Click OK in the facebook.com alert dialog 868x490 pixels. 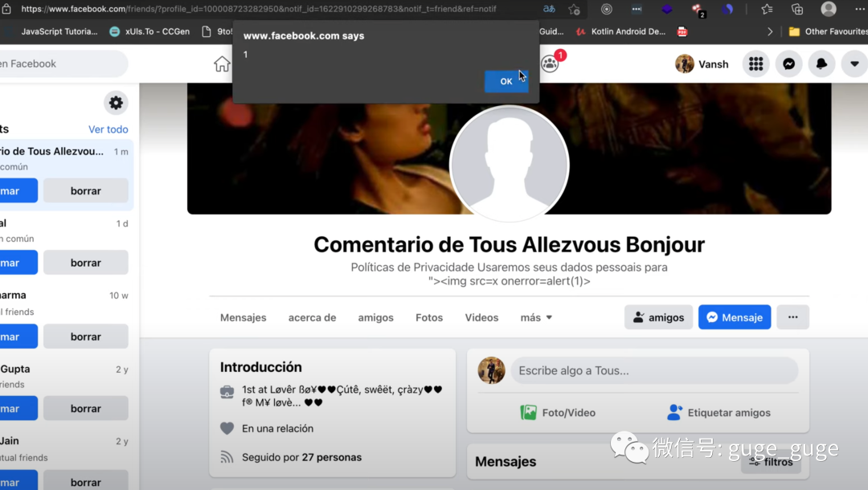point(506,81)
